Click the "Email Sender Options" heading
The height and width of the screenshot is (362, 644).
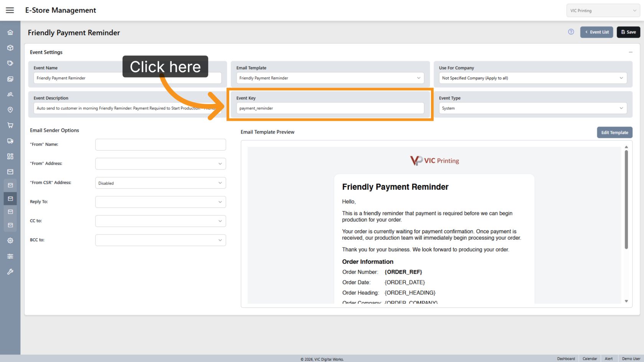point(54,130)
